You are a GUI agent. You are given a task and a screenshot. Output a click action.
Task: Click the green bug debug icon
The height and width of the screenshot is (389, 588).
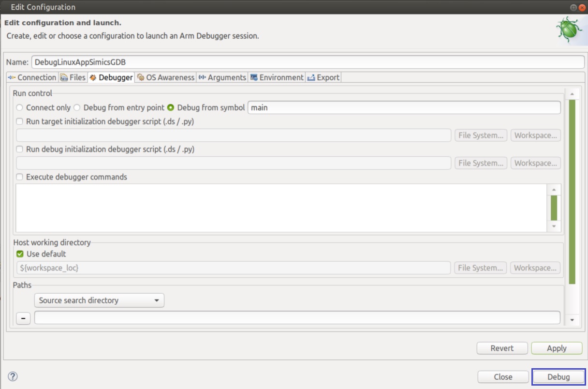[x=569, y=30]
